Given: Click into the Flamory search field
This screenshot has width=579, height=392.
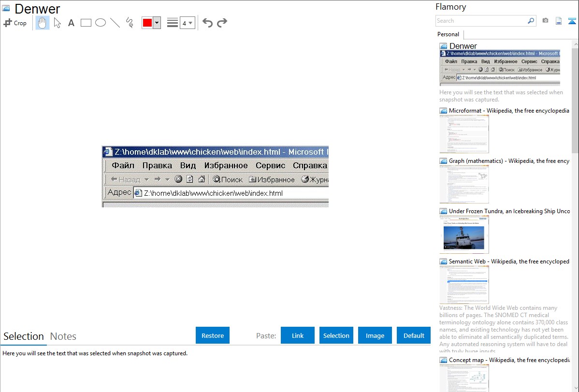Looking at the screenshot, I should [x=481, y=21].
